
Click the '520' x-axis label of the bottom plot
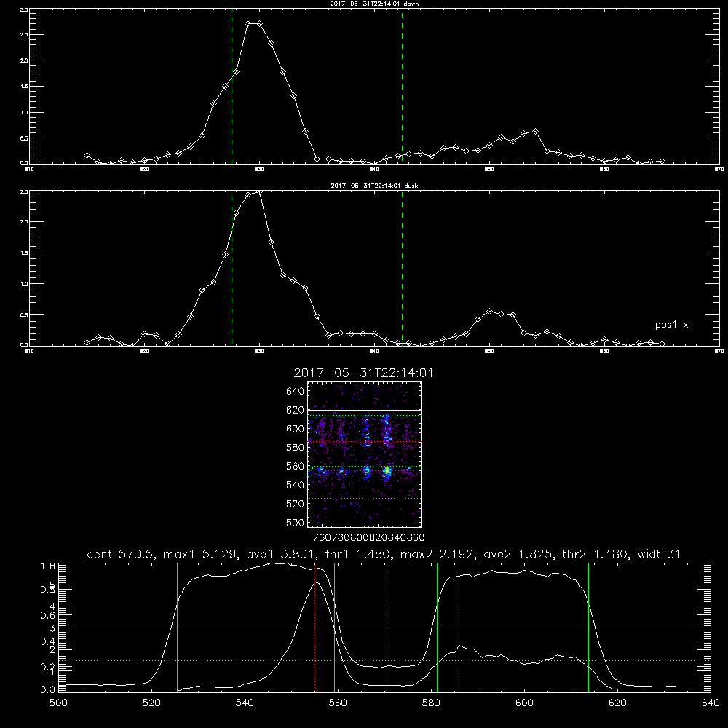pyautogui.click(x=151, y=703)
